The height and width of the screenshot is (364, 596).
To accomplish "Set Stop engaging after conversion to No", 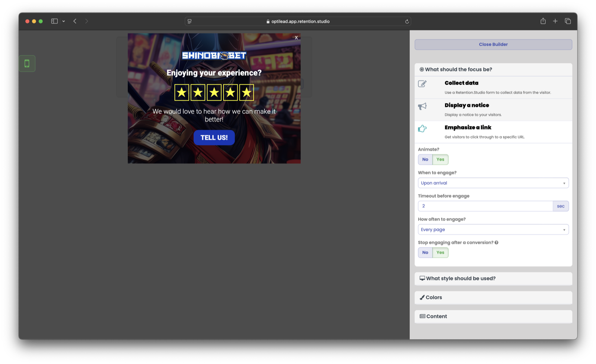I will point(425,253).
